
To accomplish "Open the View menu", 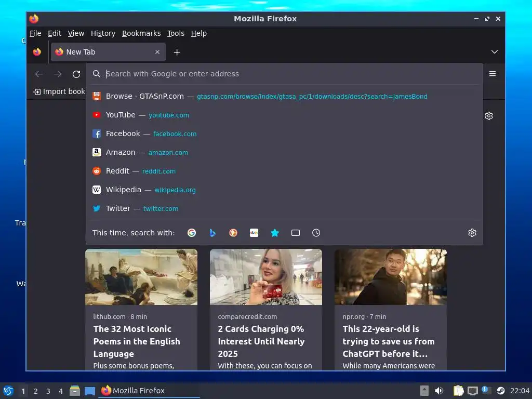I will (76, 33).
